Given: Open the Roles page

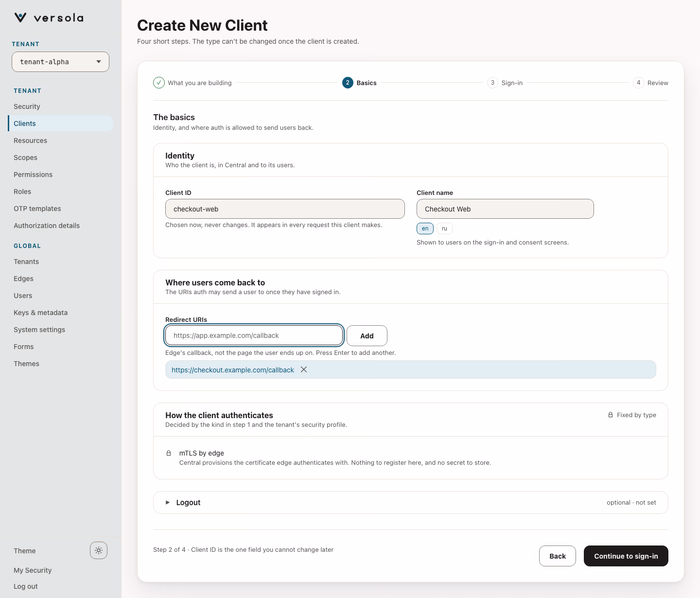Looking at the screenshot, I should point(61,192).
